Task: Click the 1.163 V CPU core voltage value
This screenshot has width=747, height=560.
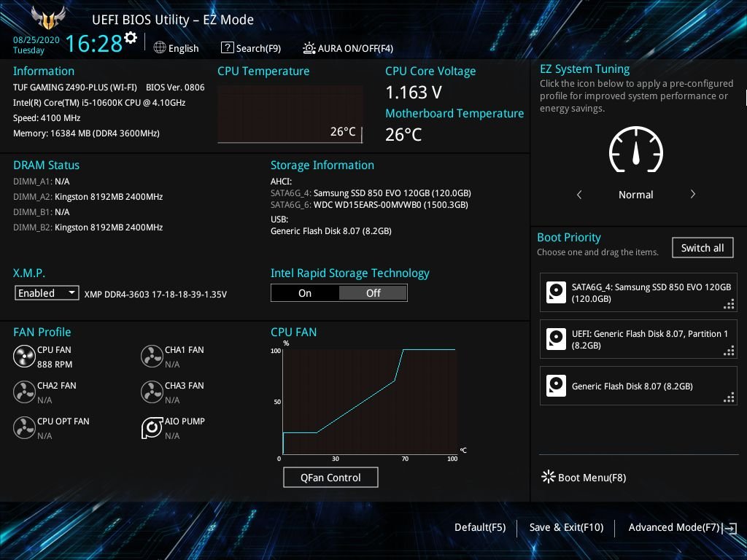Action: tap(413, 93)
